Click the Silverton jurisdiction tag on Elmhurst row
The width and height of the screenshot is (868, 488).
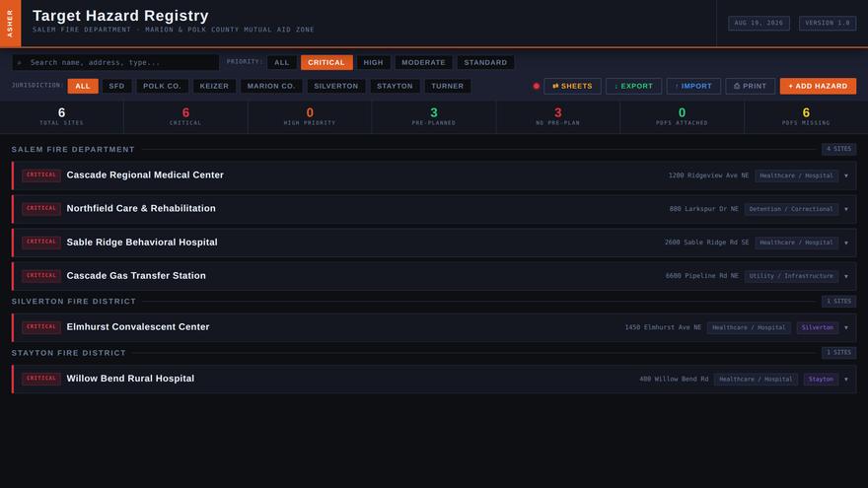pyautogui.click(x=818, y=327)
